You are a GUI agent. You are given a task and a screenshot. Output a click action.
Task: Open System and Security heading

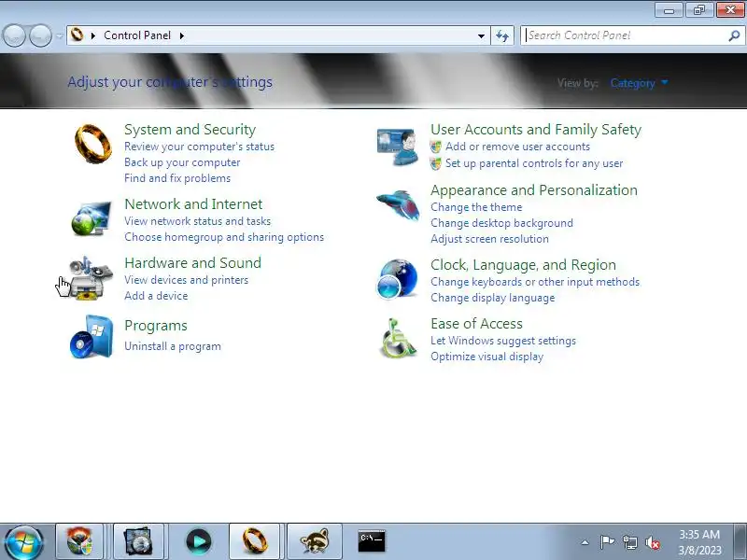[190, 130]
